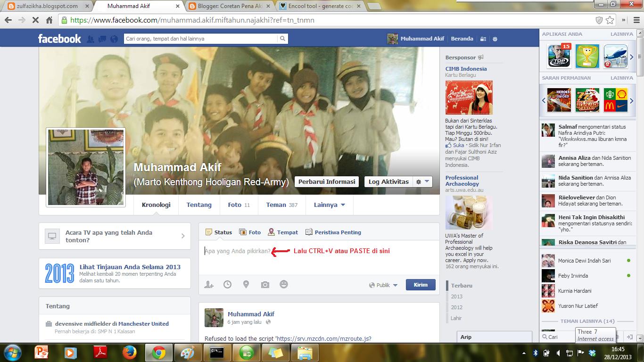Open the gear dropdown next to Log Aktivitas
The height and width of the screenshot is (362, 644).
coord(422,181)
